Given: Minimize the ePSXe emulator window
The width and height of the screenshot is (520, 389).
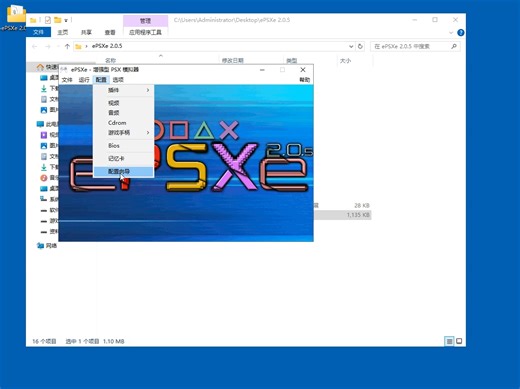Looking at the screenshot, I should tap(262, 70).
